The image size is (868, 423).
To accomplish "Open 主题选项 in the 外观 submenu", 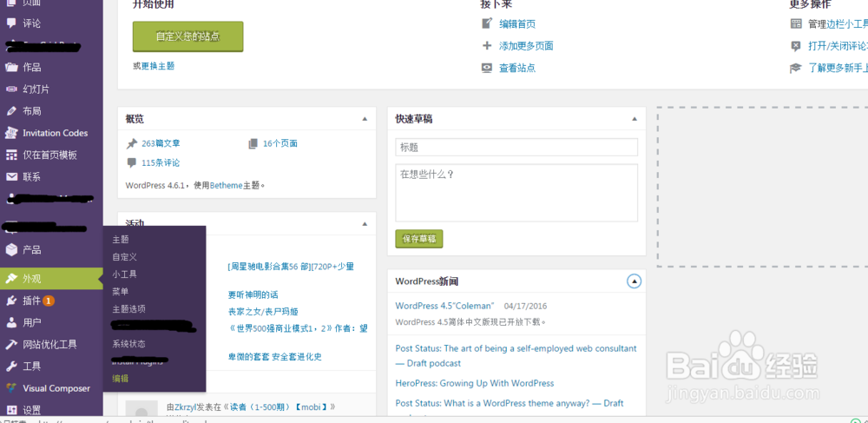I will [x=129, y=309].
